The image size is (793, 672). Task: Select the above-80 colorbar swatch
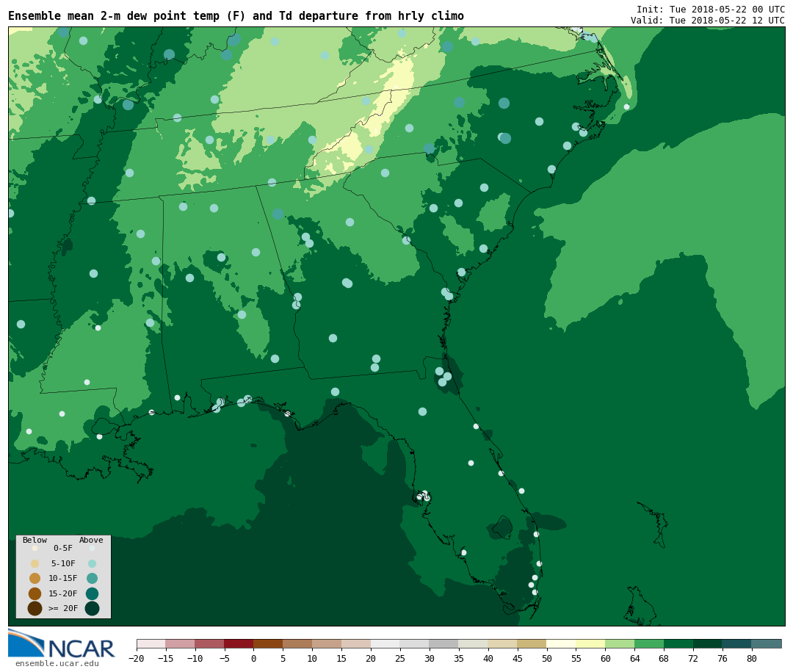[767, 643]
